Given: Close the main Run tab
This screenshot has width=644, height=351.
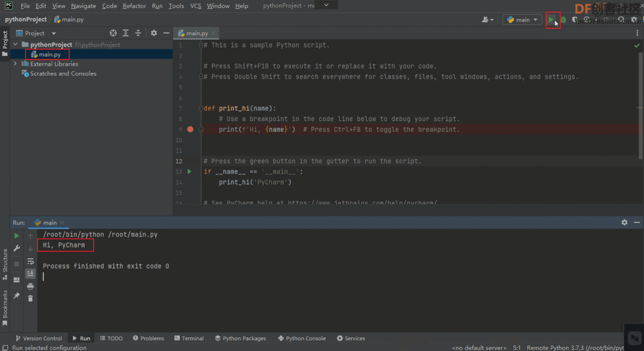Looking at the screenshot, I should point(62,223).
